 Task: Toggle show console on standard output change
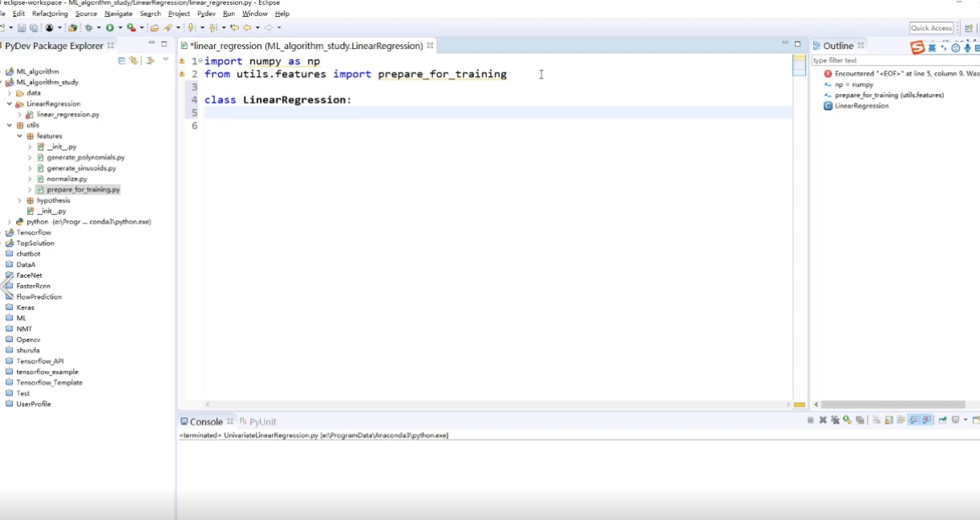(x=914, y=420)
